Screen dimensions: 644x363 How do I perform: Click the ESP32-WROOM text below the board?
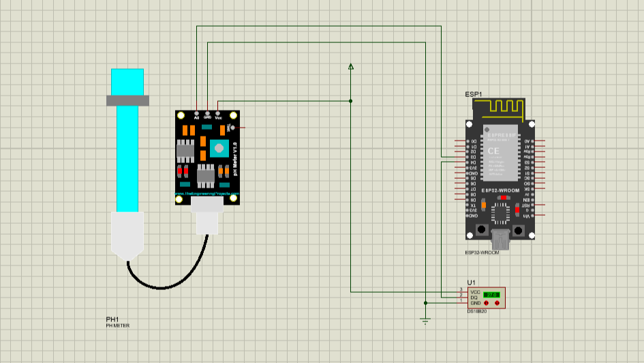[x=482, y=252]
